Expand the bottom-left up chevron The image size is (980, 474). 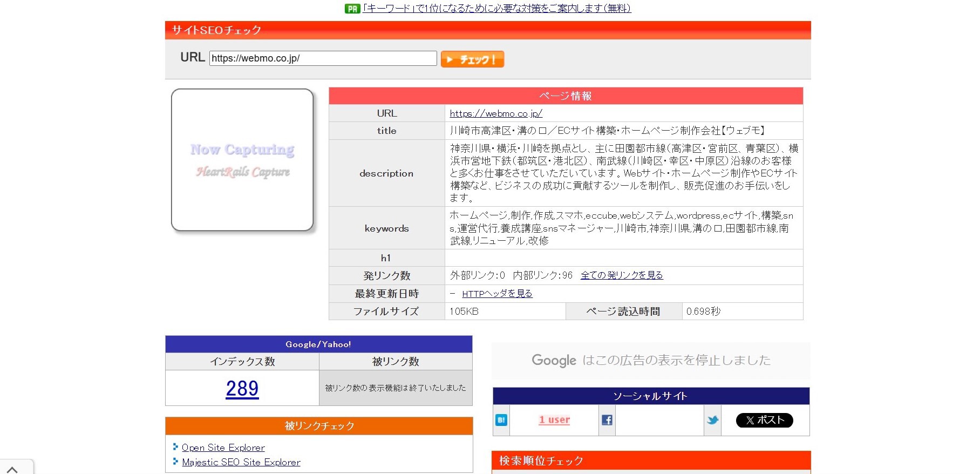pos(12,469)
